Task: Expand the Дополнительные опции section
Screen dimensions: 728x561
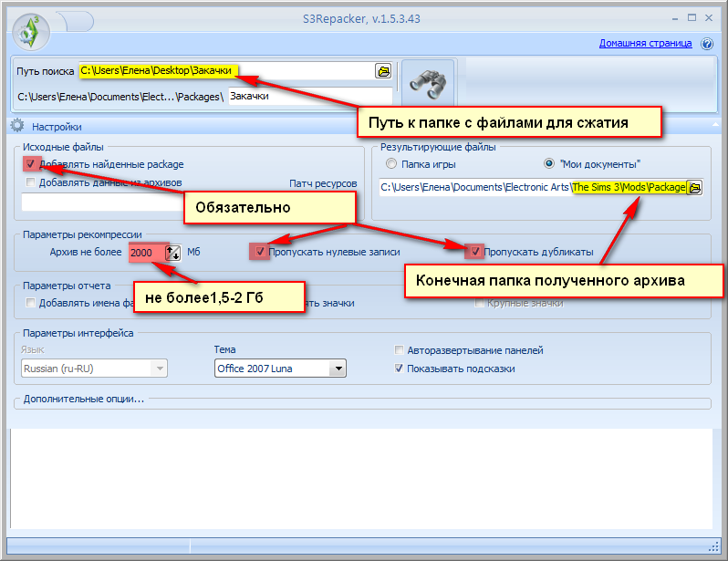Action: tap(84, 399)
